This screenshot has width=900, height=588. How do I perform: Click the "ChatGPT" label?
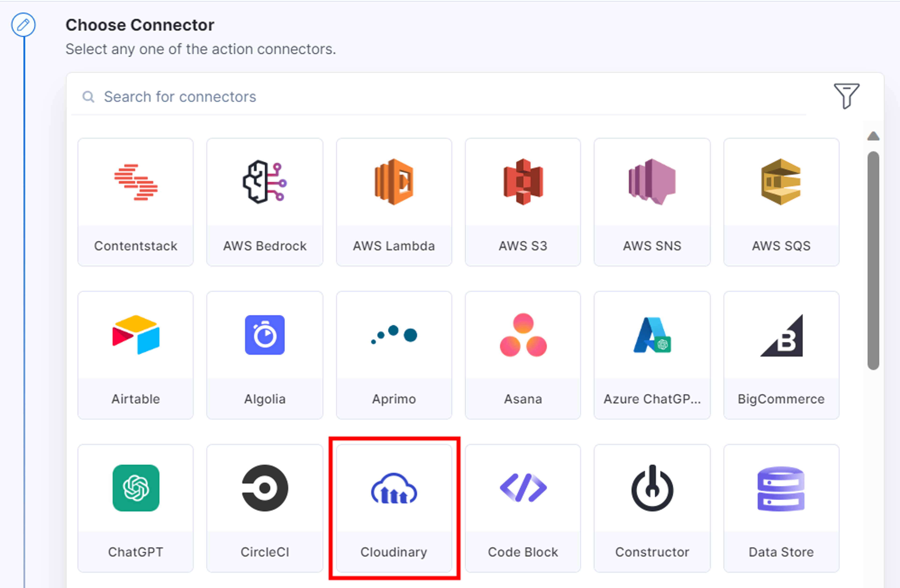click(136, 552)
